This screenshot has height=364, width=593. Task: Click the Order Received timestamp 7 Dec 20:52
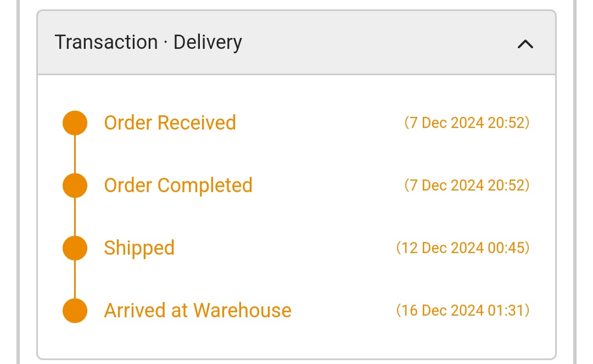click(467, 122)
